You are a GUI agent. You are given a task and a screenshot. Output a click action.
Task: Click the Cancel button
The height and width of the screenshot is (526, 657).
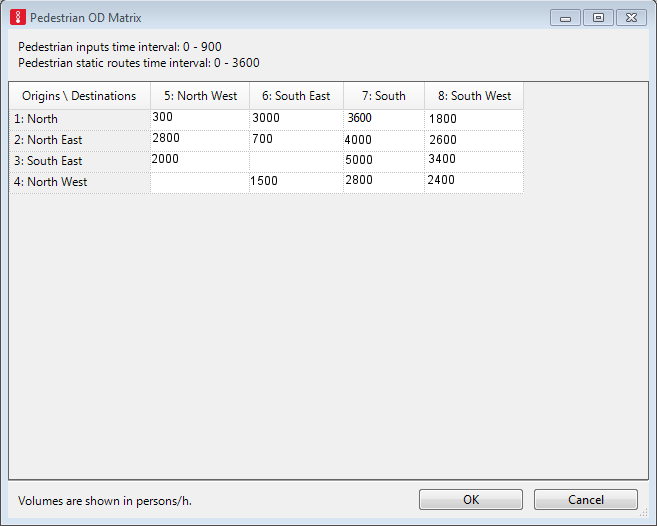coord(585,499)
